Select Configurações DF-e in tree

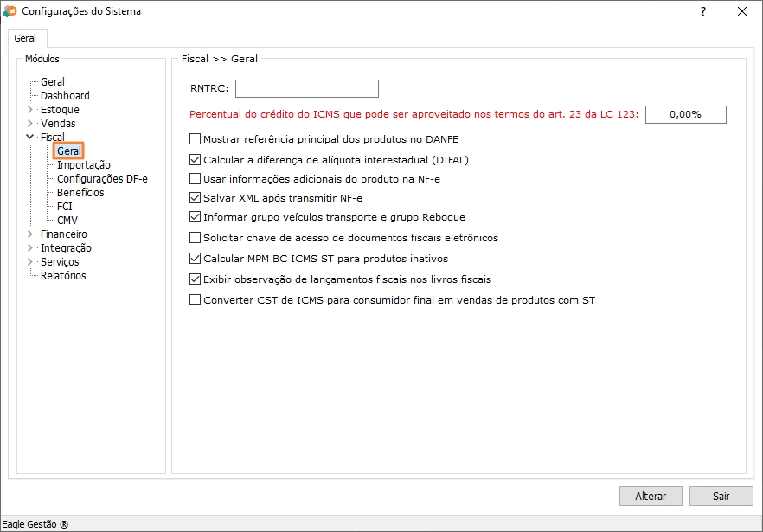coord(102,179)
